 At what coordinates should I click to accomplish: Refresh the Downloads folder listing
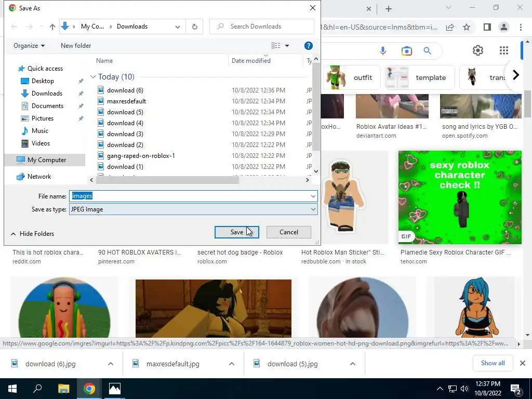[194, 26]
